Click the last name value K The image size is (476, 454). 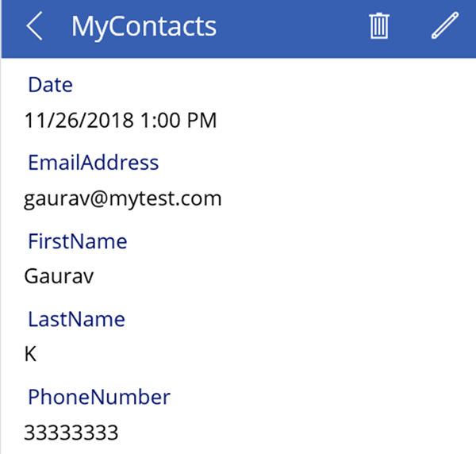(x=31, y=354)
